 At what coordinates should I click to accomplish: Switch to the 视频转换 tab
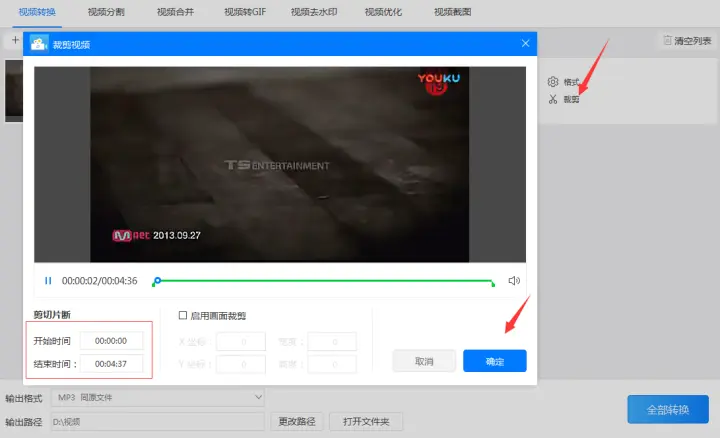[x=37, y=12]
